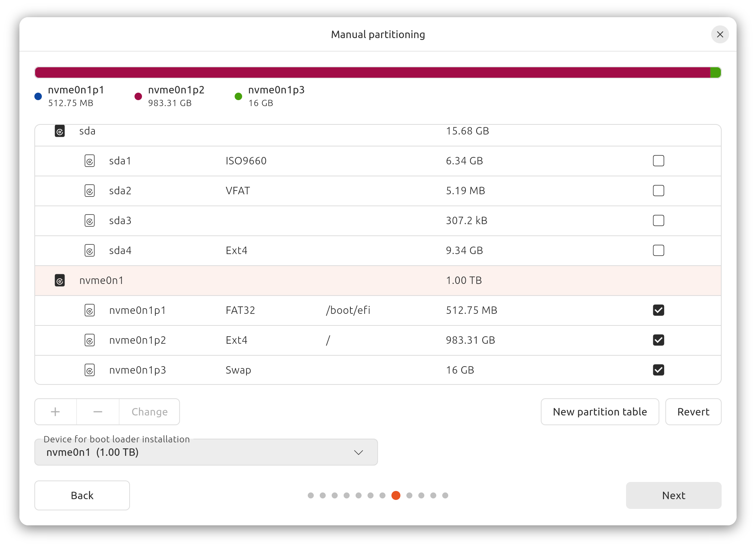Toggle format checkbox for sda2

coord(659,191)
